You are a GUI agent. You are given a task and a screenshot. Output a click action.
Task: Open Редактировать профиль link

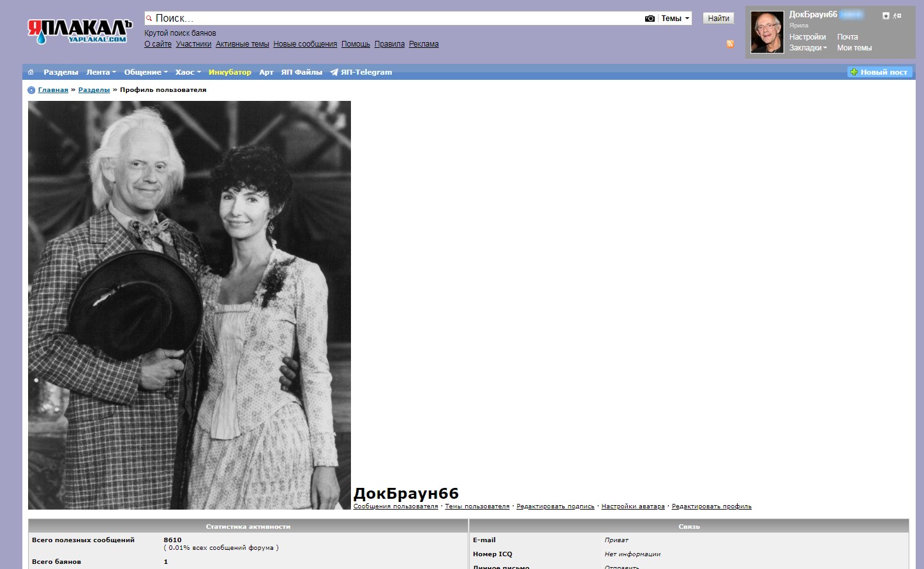click(712, 506)
